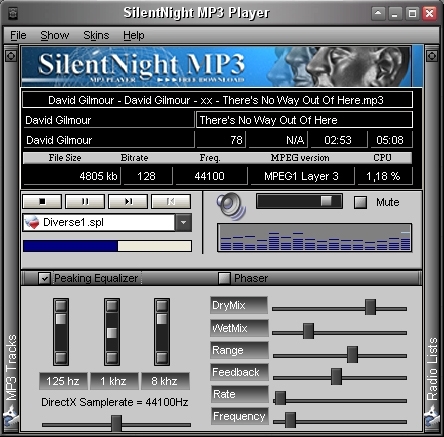Image resolution: width=444 pixels, height=437 pixels.
Task: Click the DryMix slider handle
Action: click(370, 307)
